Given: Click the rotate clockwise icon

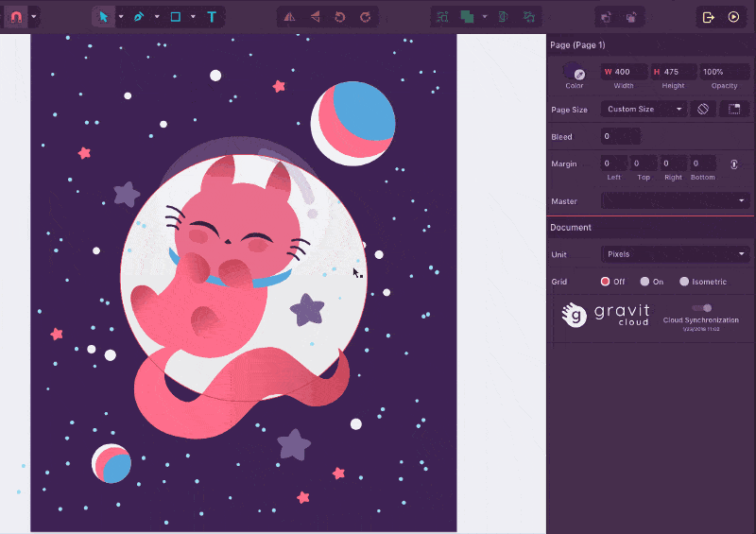Looking at the screenshot, I should (x=365, y=17).
